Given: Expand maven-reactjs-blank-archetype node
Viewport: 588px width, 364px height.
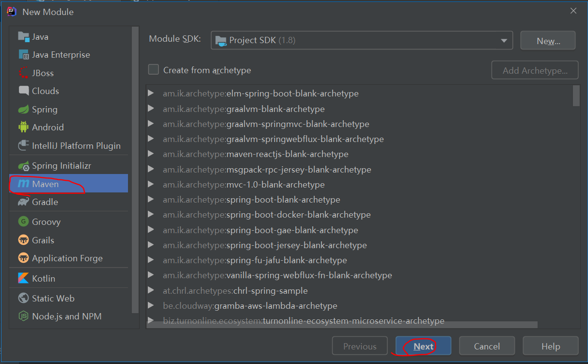Looking at the screenshot, I should coord(151,154).
